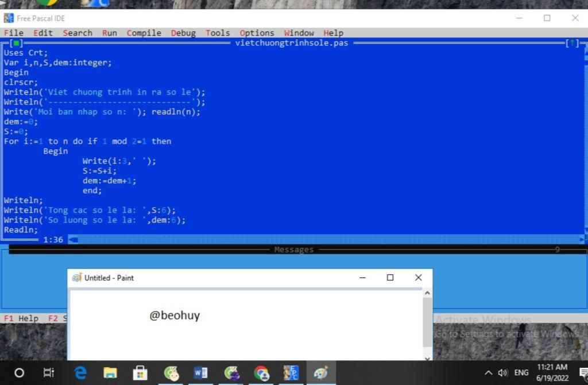Launch Microsoft Edge from the taskbar
This screenshot has width=588, height=385.
[80, 372]
